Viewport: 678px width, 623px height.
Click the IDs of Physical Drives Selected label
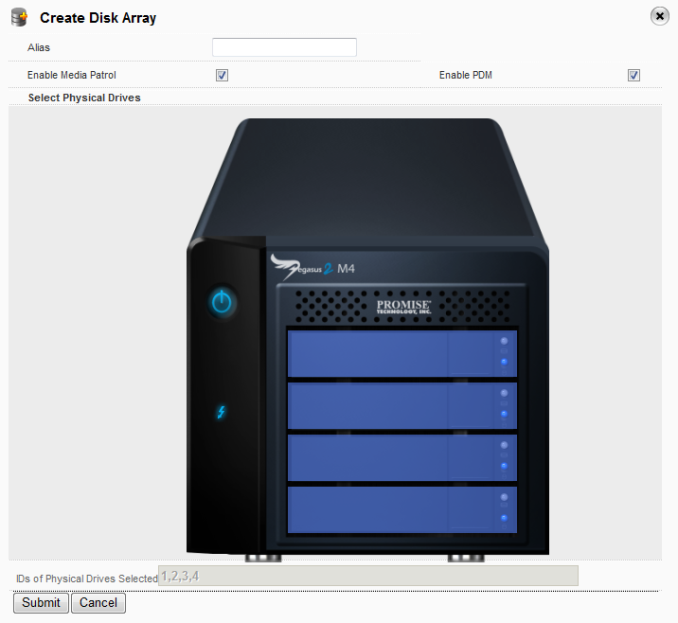(87, 578)
